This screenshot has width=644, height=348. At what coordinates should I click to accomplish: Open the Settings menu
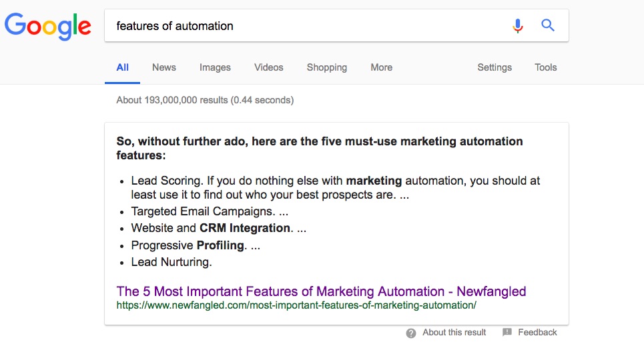click(x=494, y=67)
